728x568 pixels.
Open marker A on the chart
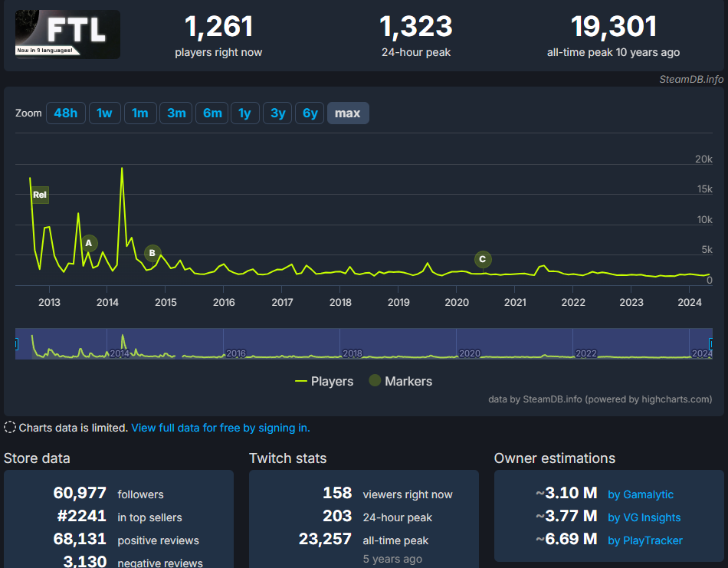tap(89, 243)
